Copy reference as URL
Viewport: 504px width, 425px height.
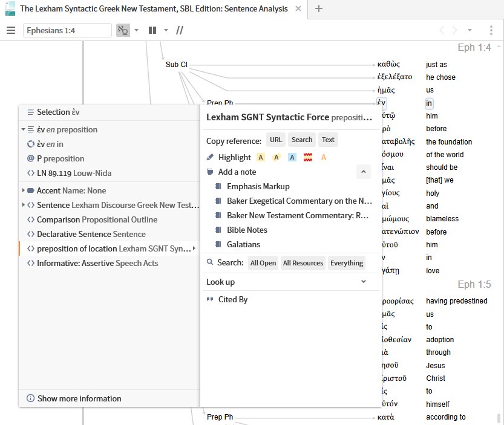click(276, 140)
